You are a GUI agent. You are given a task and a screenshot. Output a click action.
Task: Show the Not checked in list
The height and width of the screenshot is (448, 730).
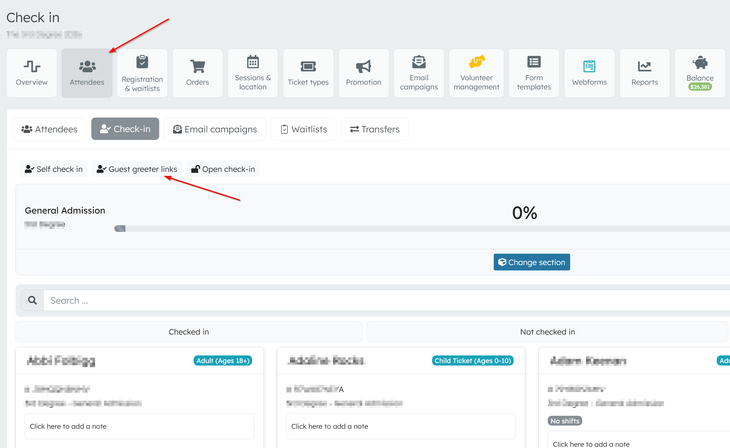[x=548, y=332]
